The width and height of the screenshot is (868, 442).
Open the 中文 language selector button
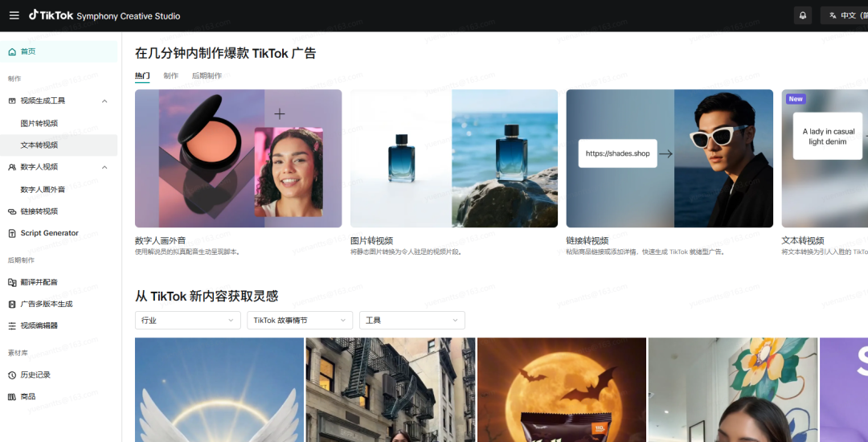[845, 15]
